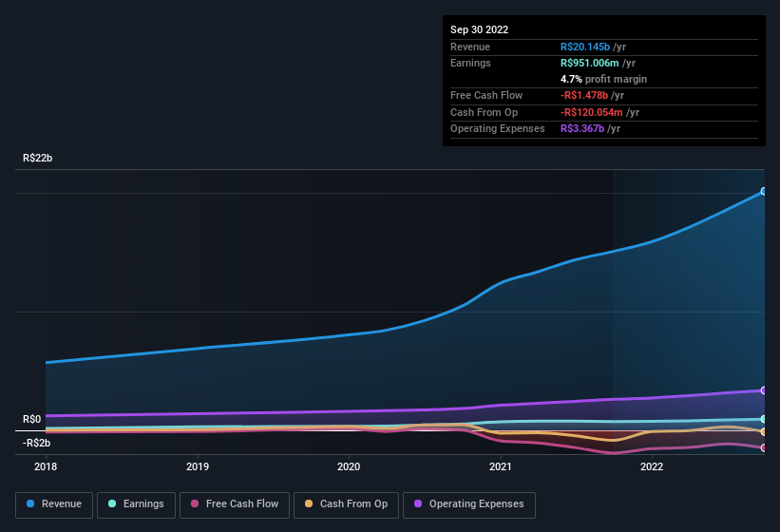Click the Free Cash Flow endpoint marker on the pink line

coord(764,448)
